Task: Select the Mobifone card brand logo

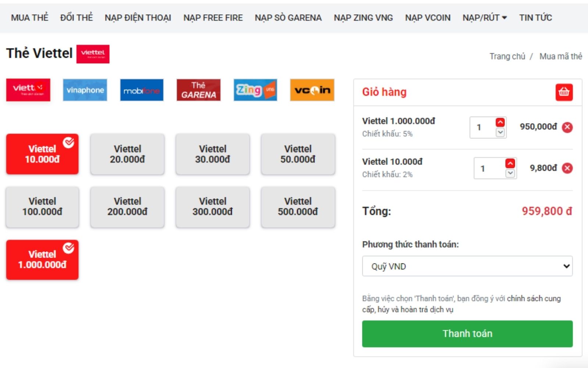Action: [141, 90]
